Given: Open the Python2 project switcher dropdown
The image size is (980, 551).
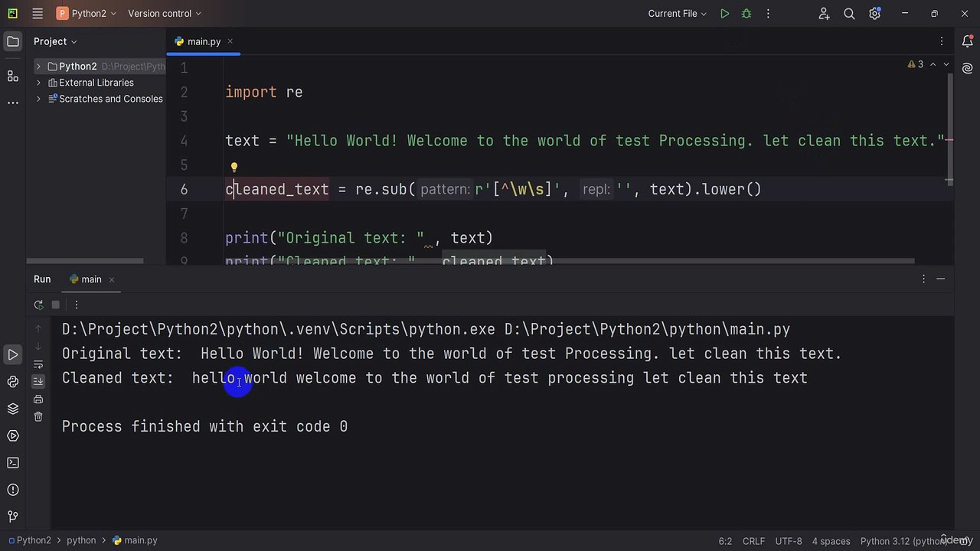Looking at the screenshot, I should pyautogui.click(x=87, y=13).
